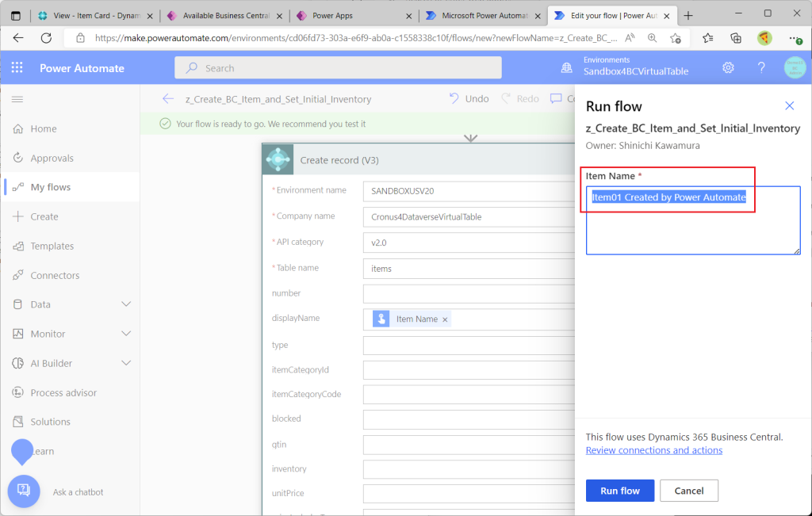Click the flow name z_Create_BC_Item title
Viewport: 812px width, 516px height.
278,99
